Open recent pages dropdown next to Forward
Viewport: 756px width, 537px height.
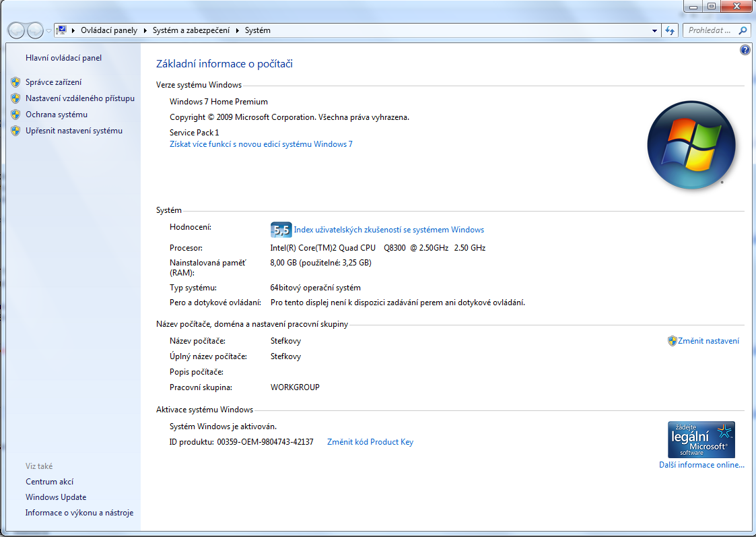click(48, 31)
